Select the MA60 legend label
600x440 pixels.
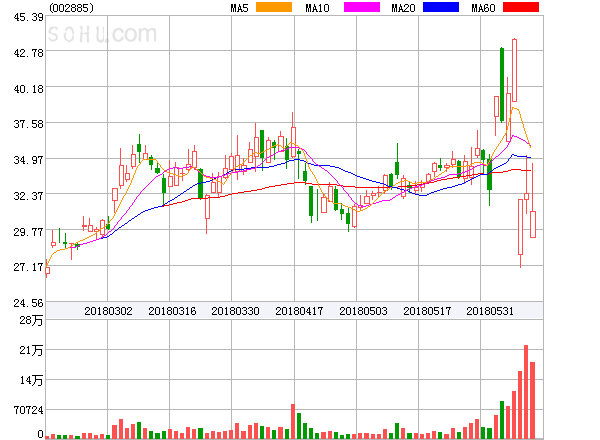[483, 8]
